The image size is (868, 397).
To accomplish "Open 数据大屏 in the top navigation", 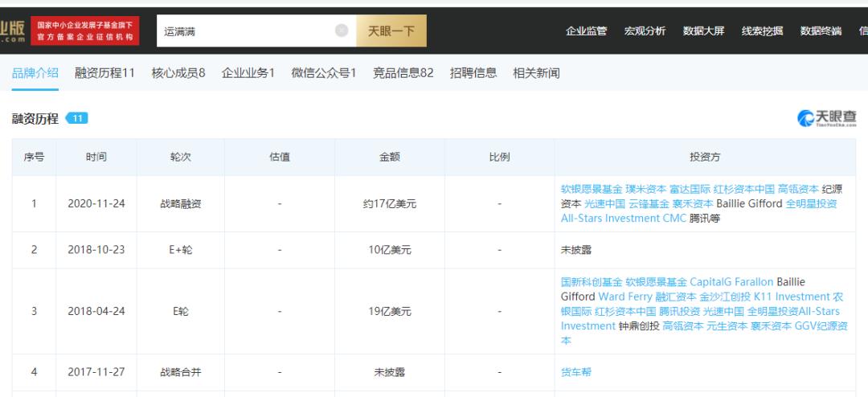I will coord(703,31).
